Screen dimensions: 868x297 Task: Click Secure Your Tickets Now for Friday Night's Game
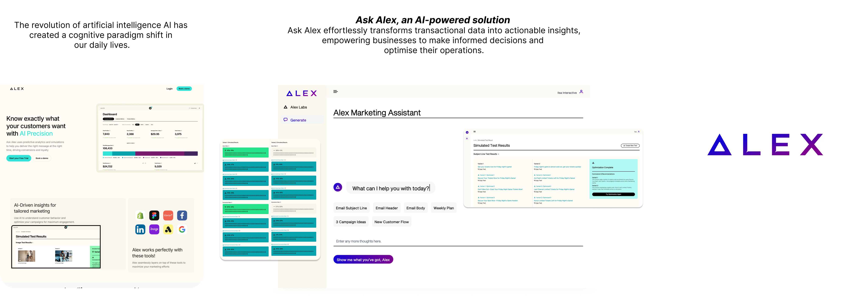[497, 178]
